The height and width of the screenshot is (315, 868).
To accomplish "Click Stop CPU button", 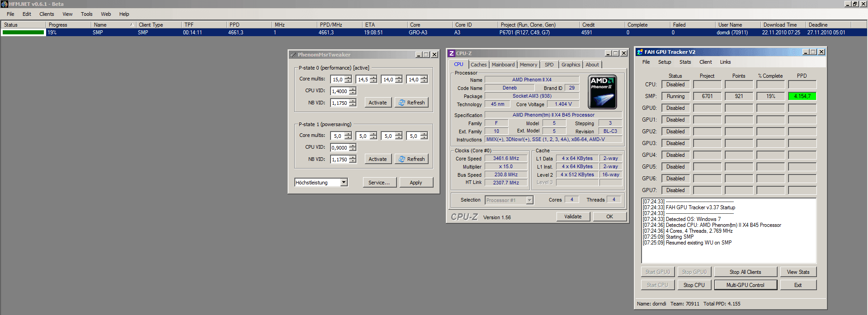I will (x=693, y=285).
